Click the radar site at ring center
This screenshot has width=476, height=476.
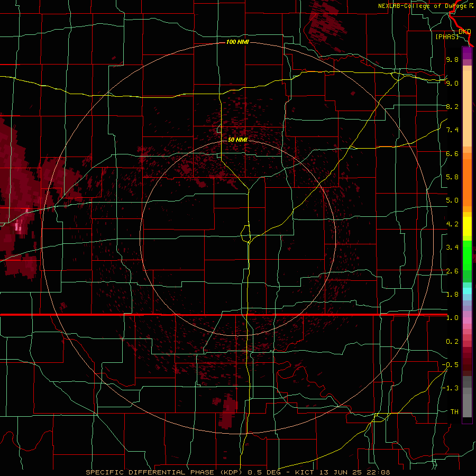click(x=237, y=238)
